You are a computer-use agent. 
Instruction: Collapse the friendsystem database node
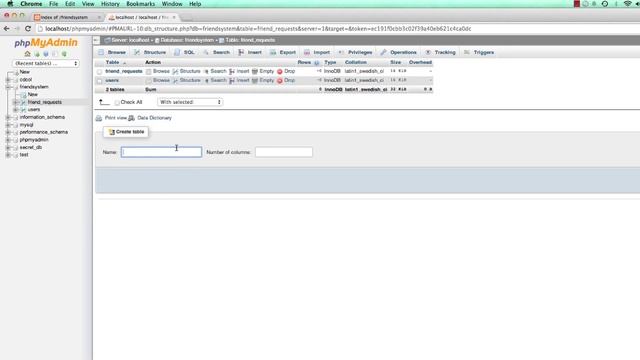(8, 87)
